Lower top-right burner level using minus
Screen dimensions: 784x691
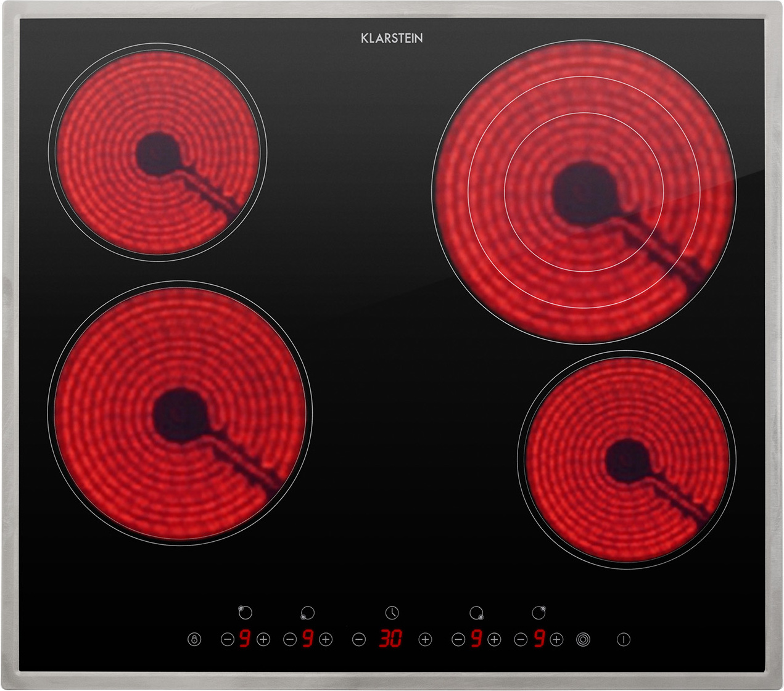[521, 640]
